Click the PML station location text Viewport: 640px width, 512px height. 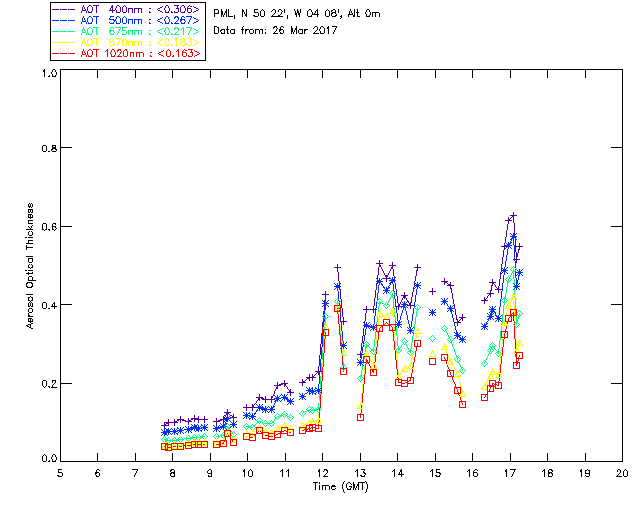(297, 14)
